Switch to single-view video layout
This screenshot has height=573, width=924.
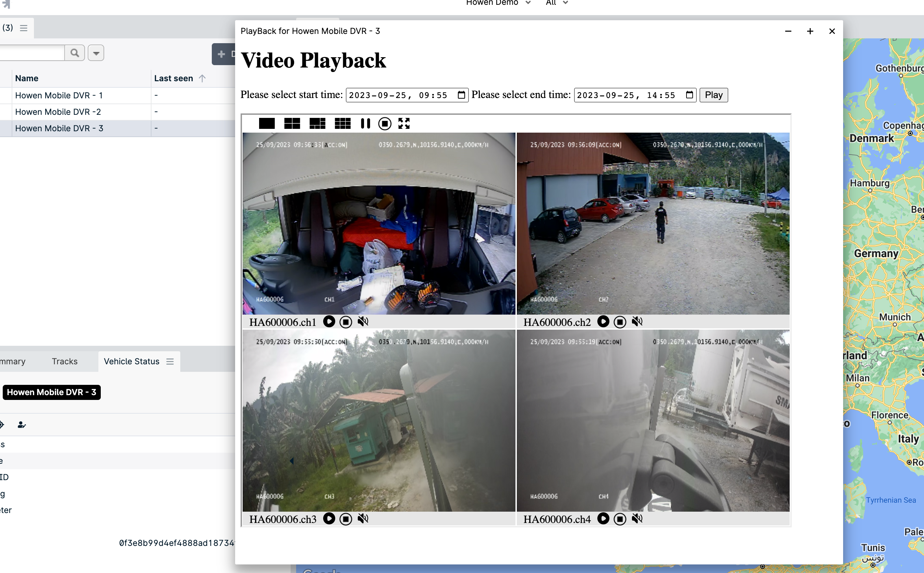(x=266, y=123)
